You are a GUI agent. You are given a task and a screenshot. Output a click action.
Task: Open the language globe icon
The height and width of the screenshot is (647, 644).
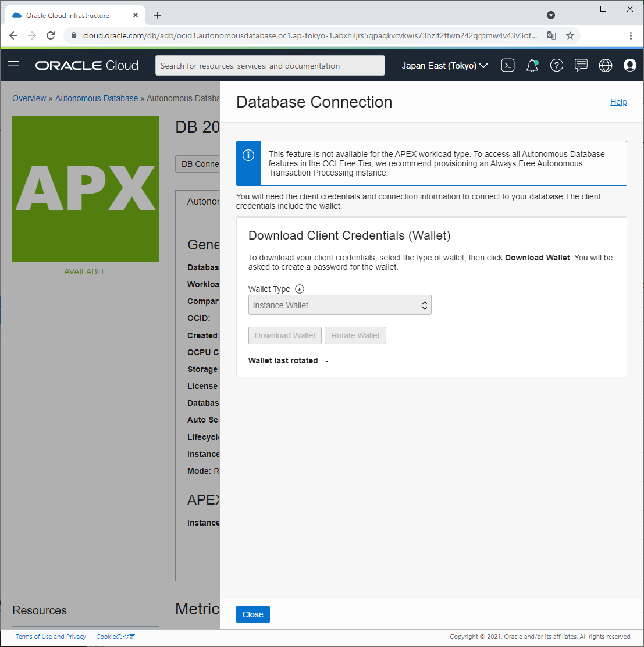605,65
